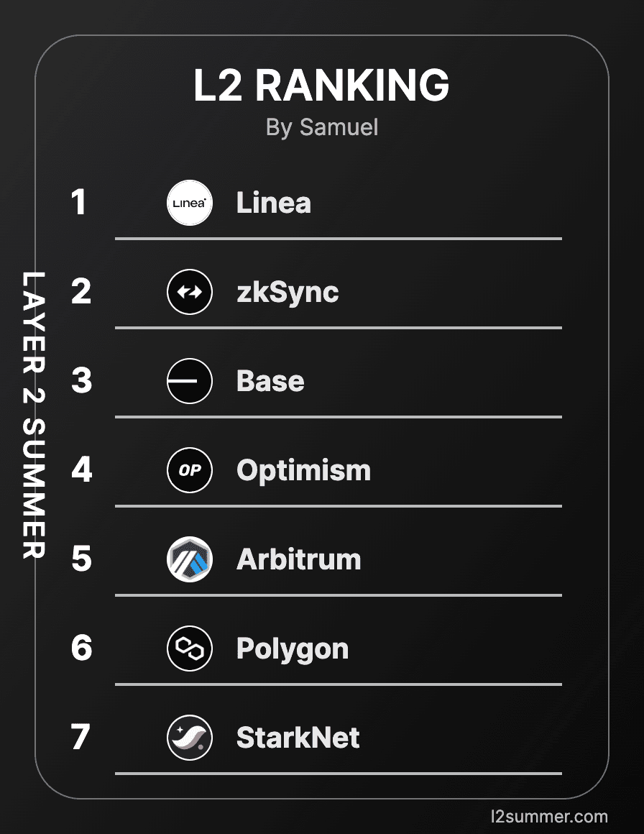Open the l2summer.com link
Screen dimensions: 644x834
coord(548,816)
